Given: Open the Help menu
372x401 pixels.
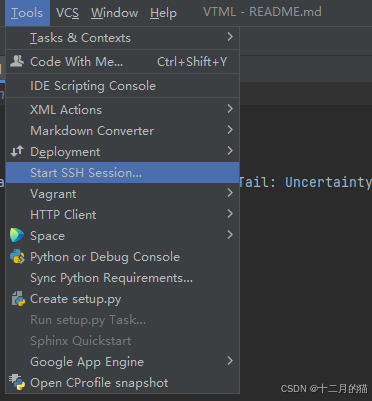Looking at the screenshot, I should 163,13.
